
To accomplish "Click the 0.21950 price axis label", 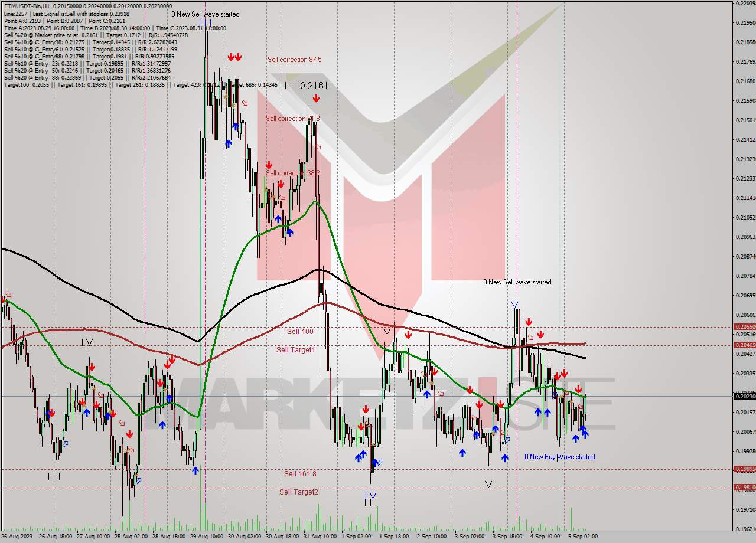I will 747,22.
